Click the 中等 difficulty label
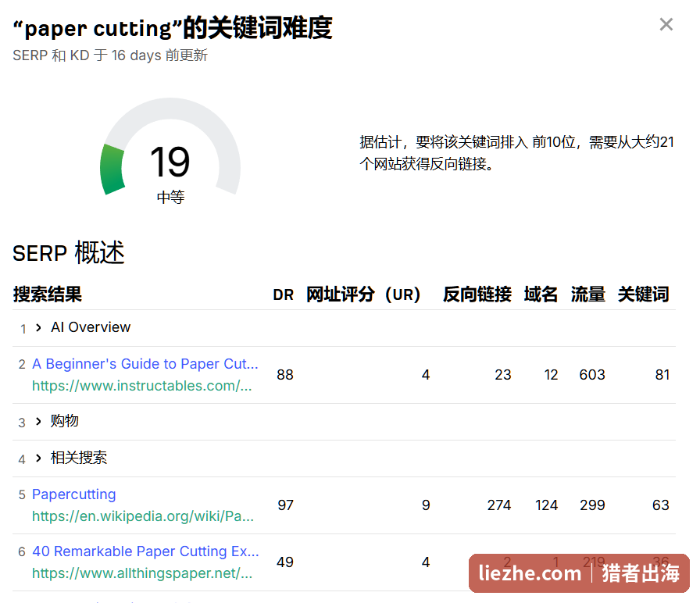The width and height of the screenshot is (700, 603). pos(170,198)
